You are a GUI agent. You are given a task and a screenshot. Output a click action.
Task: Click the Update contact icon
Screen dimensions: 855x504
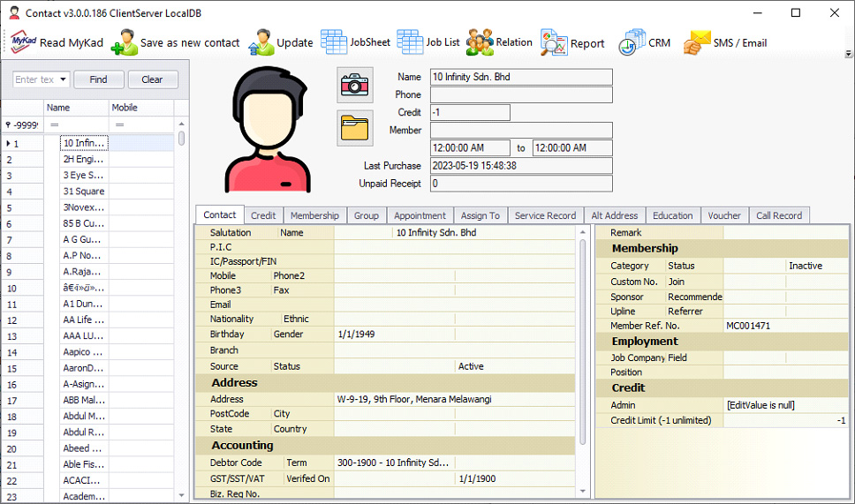[x=261, y=42]
